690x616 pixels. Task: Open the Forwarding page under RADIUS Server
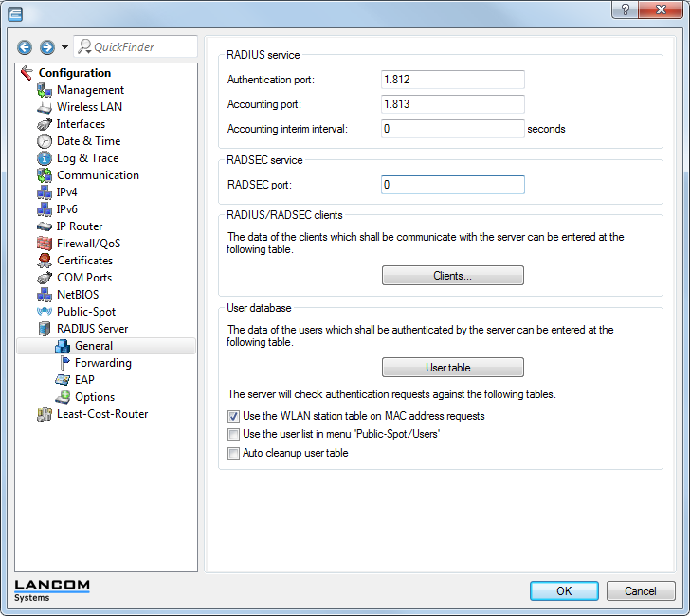tap(102, 363)
